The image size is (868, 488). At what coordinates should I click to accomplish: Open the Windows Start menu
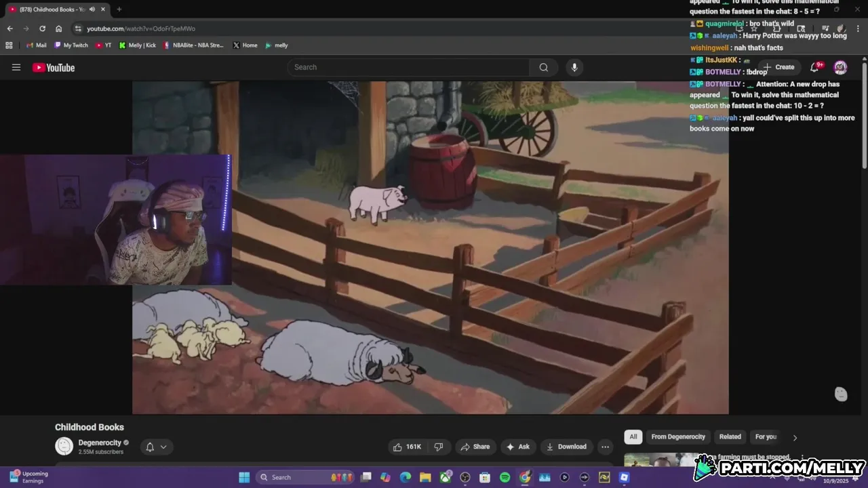tap(244, 477)
